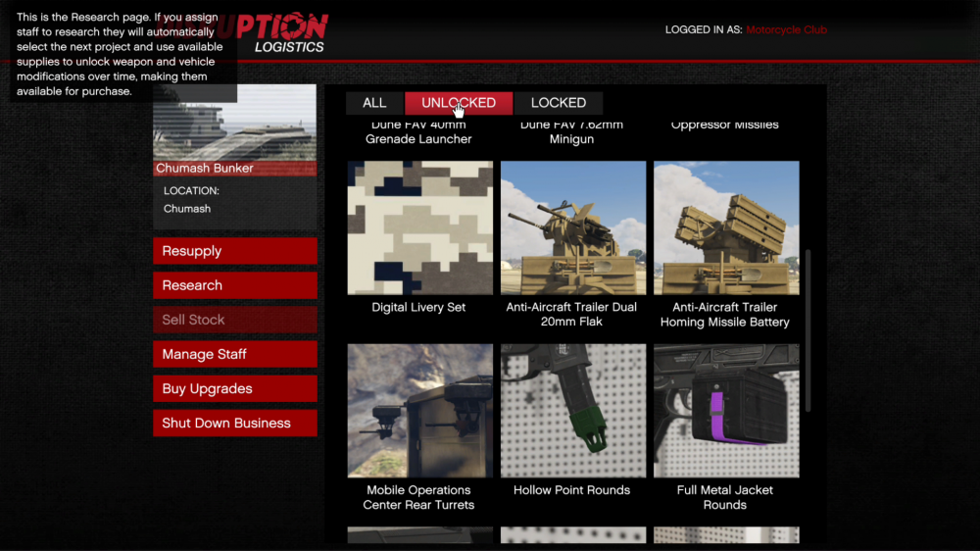The width and height of the screenshot is (980, 551).
Task: Select Anti-Aircraft Trailer Homing Missile Battery image
Action: 726,227
